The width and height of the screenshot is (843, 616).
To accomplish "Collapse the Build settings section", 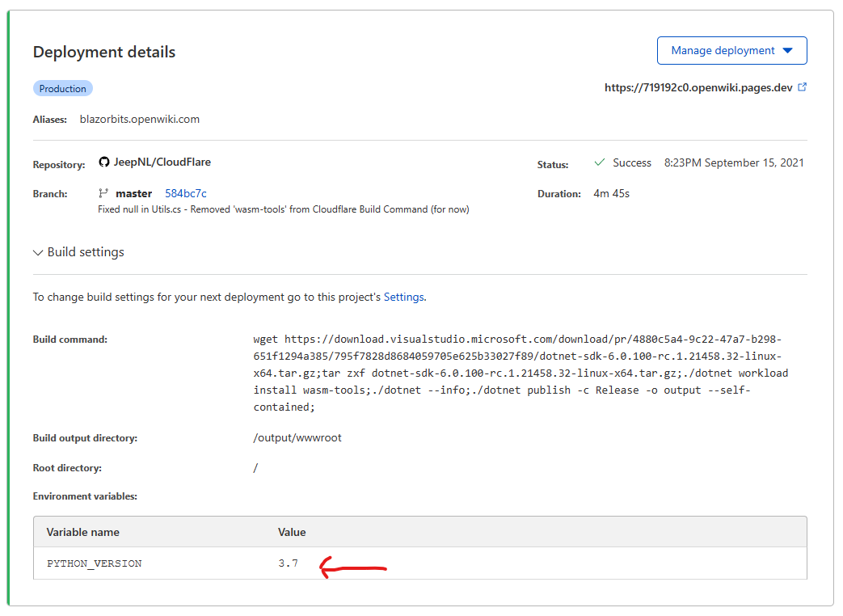I will click(78, 252).
